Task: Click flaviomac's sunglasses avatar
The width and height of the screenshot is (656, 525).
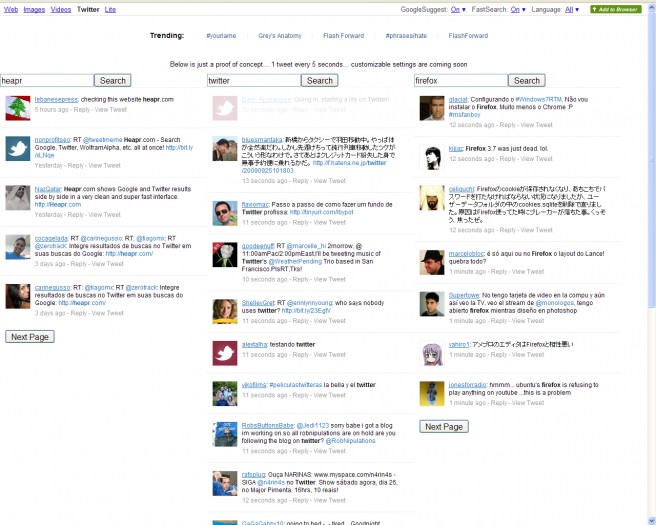Action: (225, 213)
